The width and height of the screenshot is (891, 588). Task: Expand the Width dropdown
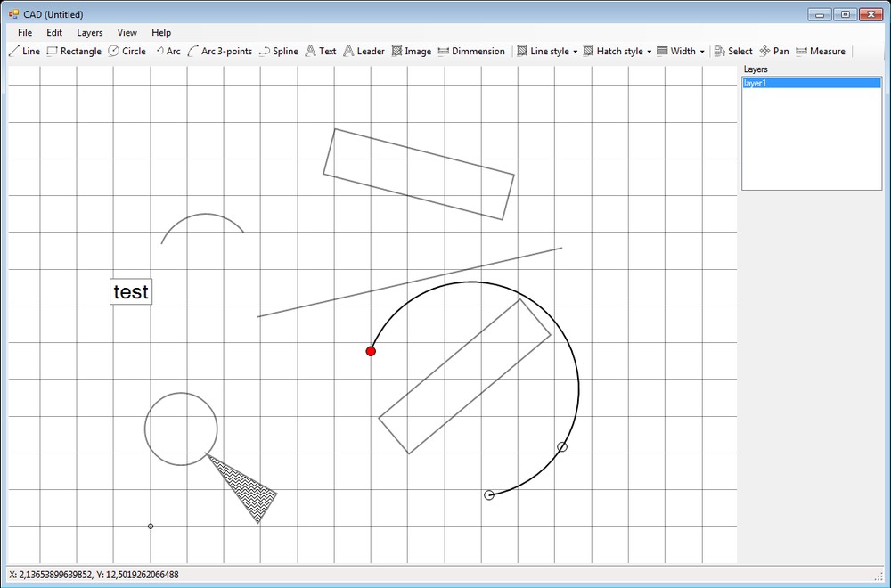click(x=681, y=51)
